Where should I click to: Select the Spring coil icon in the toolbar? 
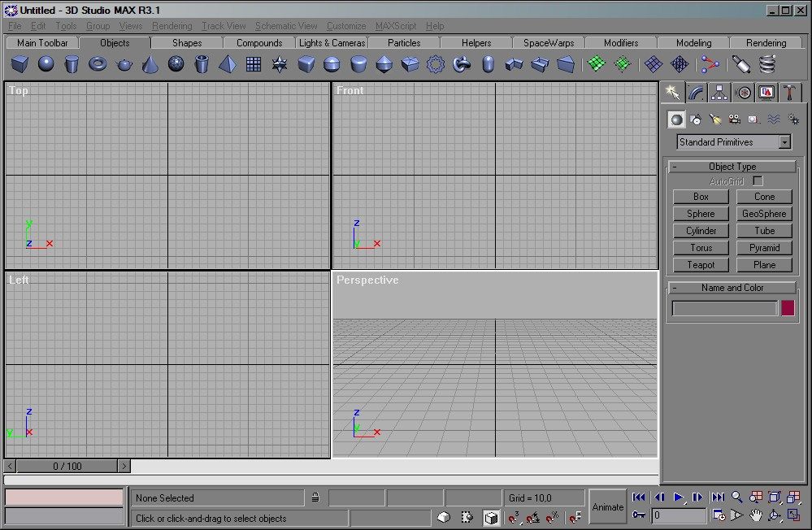coord(767,64)
